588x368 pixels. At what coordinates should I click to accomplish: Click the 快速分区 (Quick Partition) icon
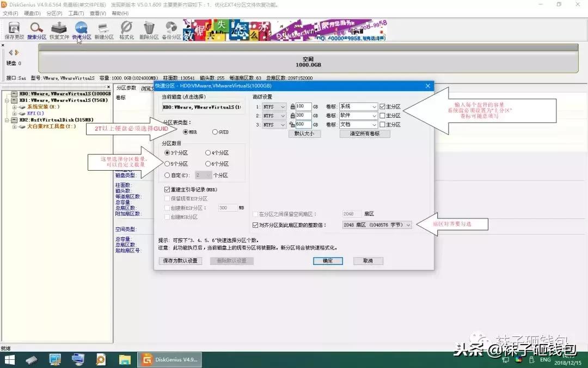(82, 29)
